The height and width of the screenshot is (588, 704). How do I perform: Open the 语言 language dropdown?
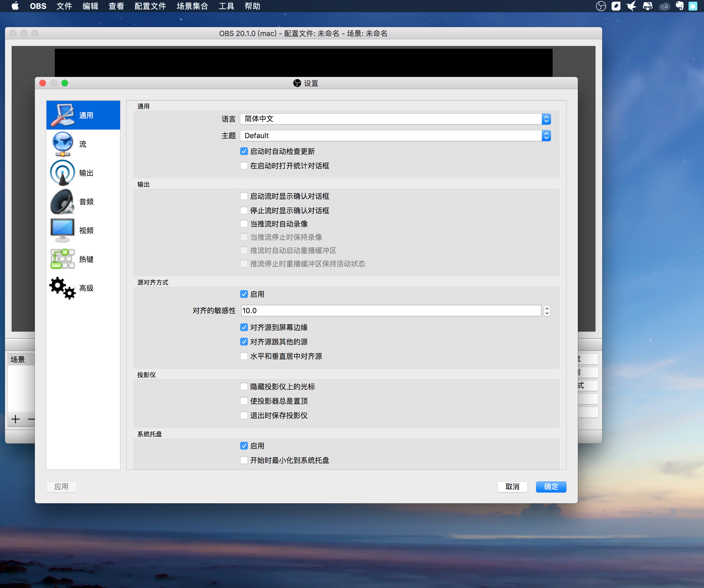(395, 119)
